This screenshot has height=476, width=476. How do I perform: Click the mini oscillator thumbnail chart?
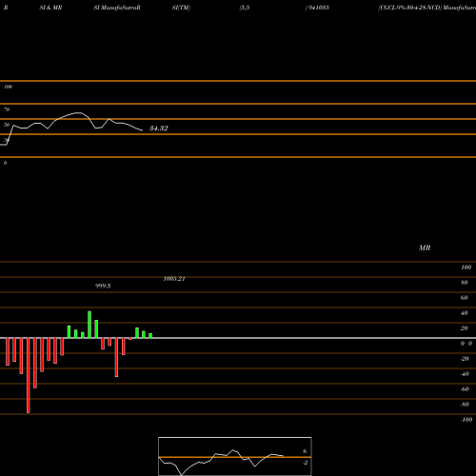pos(235,456)
